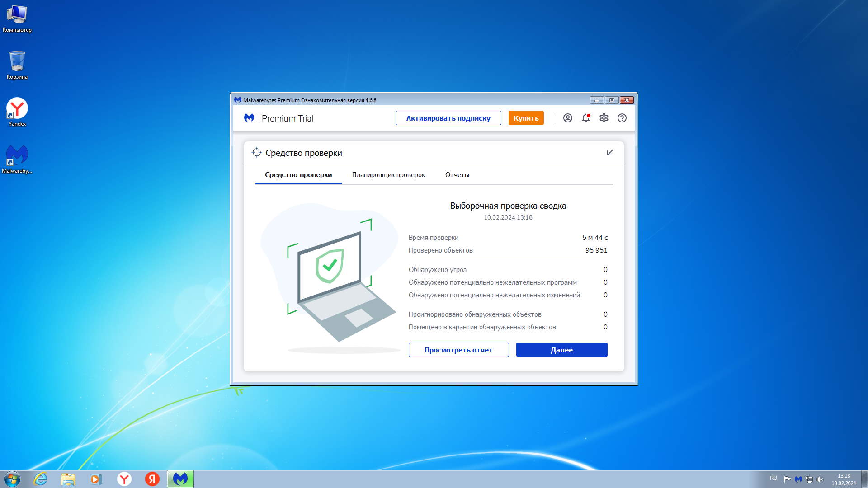Collapse the scanner panel with arrow icon
The image size is (868, 488).
point(610,153)
